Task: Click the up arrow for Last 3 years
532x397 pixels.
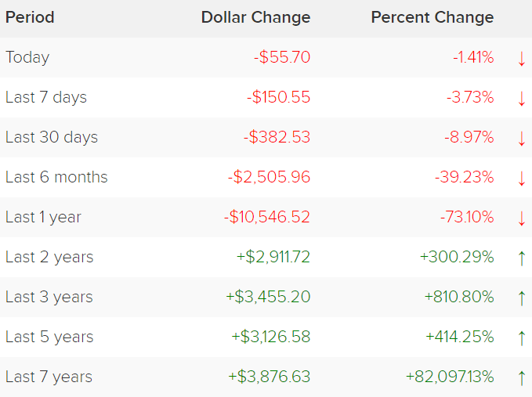Action: pyautogui.click(x=522, y=298)
